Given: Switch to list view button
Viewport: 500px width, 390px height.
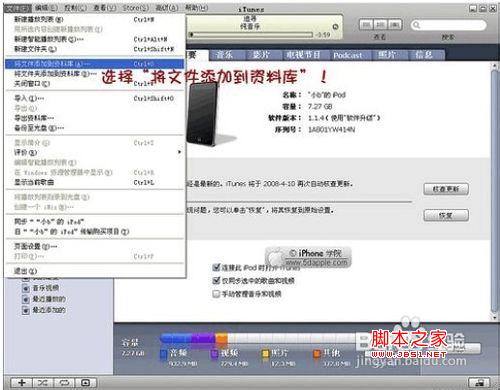Looking at the screenshot, I should [x=366, y=25].
